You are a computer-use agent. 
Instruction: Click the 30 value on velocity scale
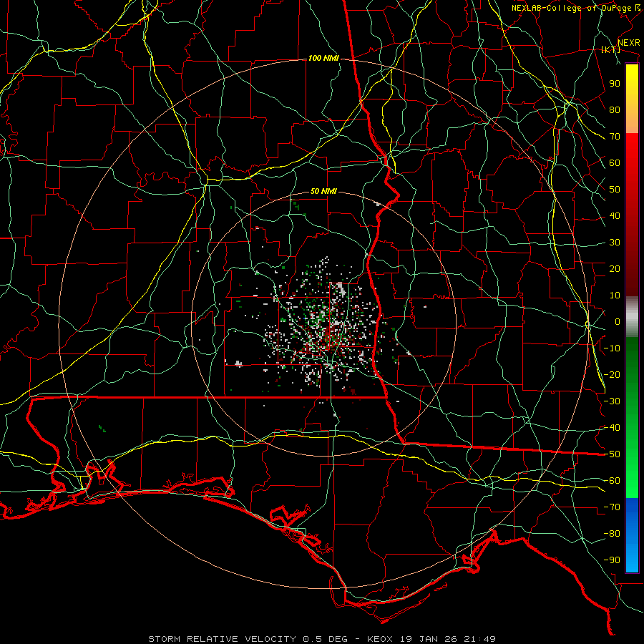coord(615,243)
